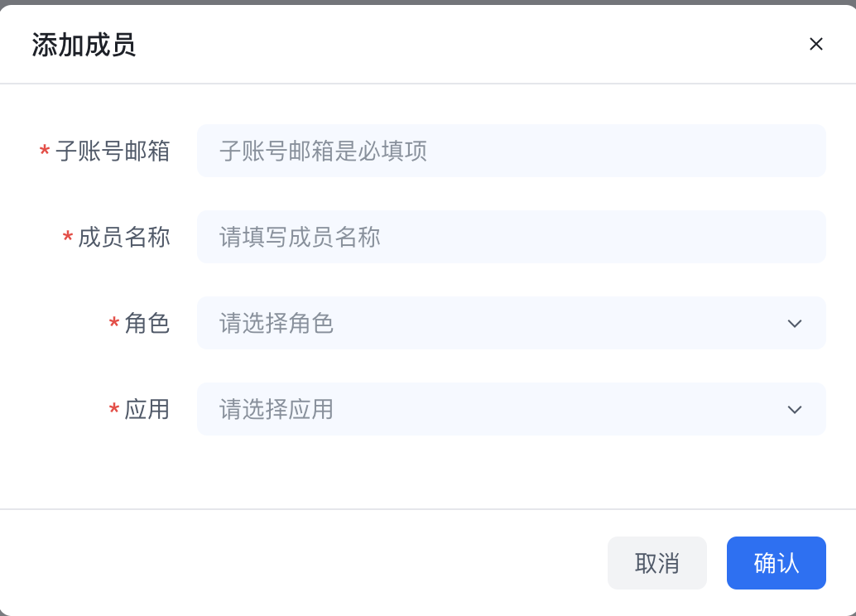
Task: Click the 添加成员 dialog title
Action: pos(84,45)
